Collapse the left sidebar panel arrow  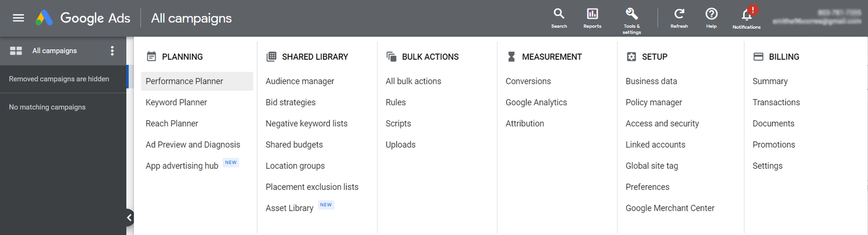[129, 218]
